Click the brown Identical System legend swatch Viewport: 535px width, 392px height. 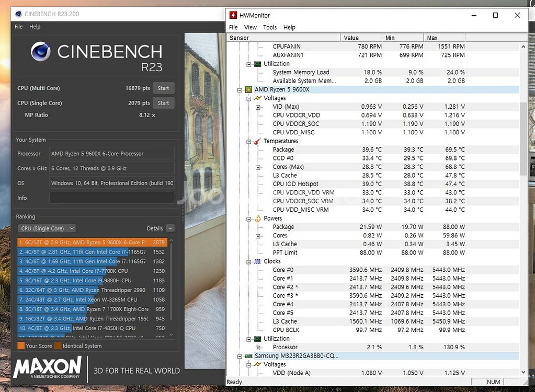pyautogui.click(x=58, y=345)
